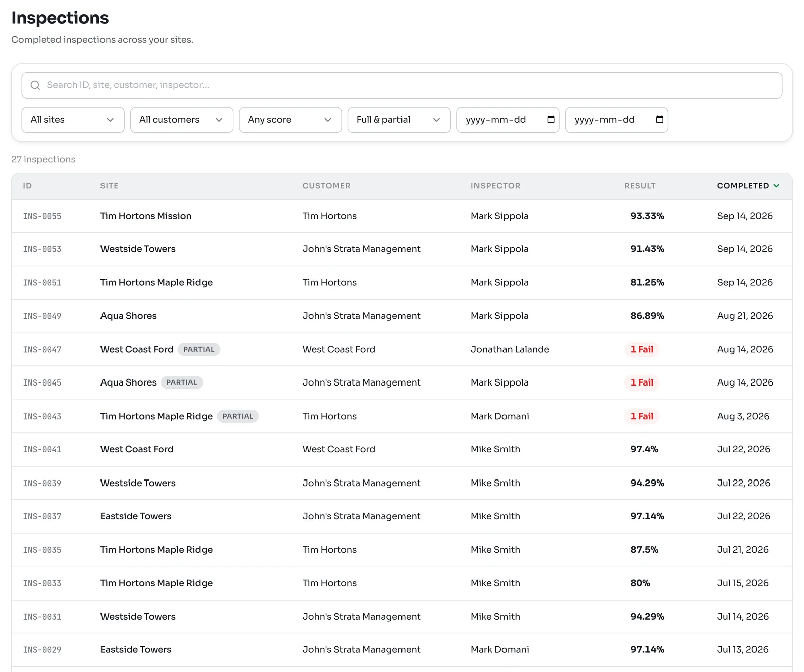Click the Aug 3, 2026 completed date

(x=743, y=416)
